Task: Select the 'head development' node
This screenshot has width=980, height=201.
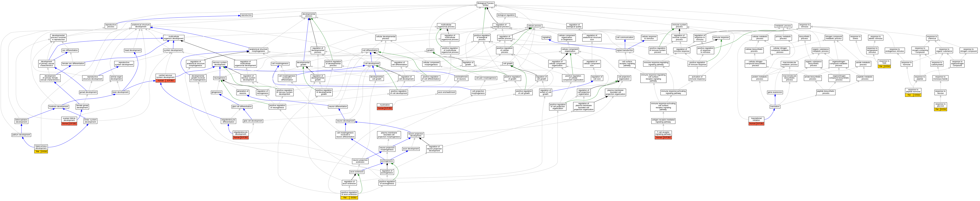Action: [132, 50]
